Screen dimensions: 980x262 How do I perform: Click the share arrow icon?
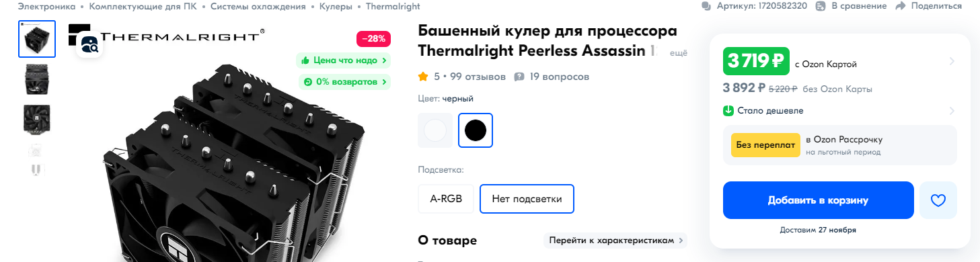pos(901,6)
